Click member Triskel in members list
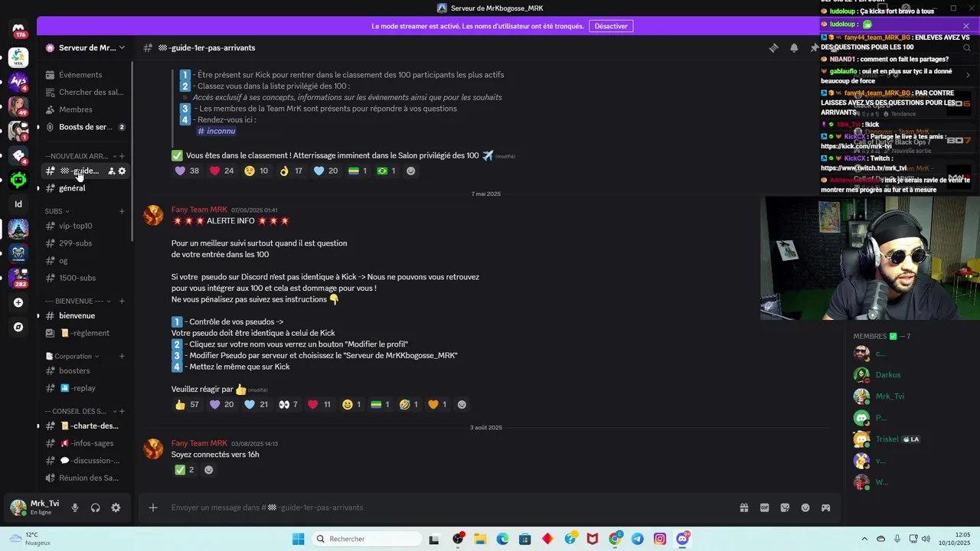The image size is (980, 551). tap(887, 439)
